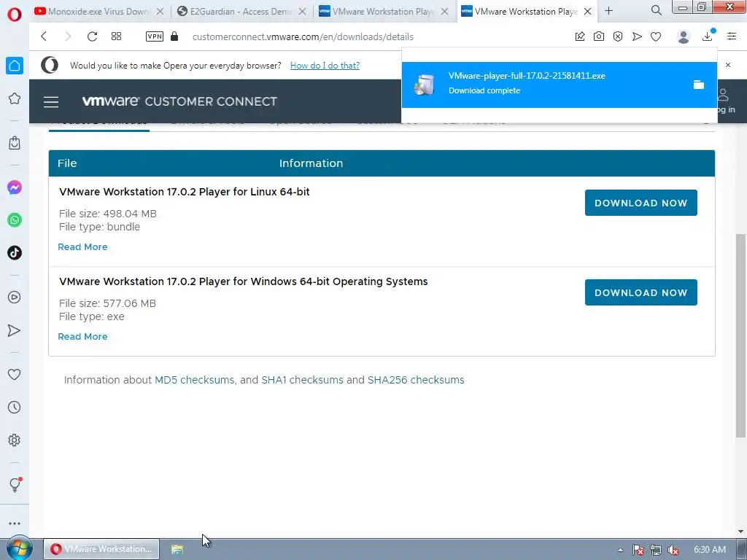Open sidebar Pinboards heart icon
Image resolution: width=747 pixels, height=560 pixels.
pyautogui.click(x=15, y=375)
